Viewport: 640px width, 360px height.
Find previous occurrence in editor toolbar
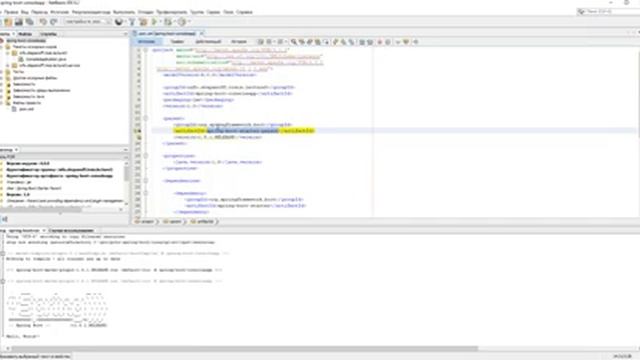click(302, 42)
